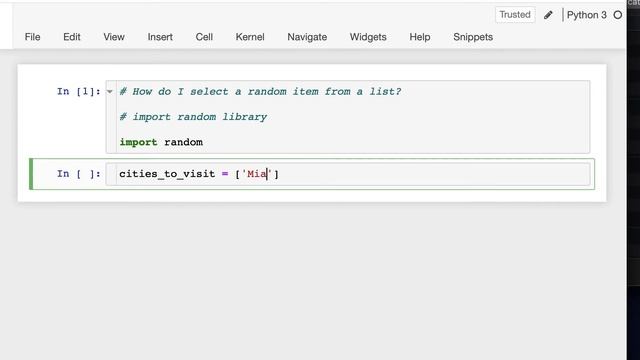
Task: Open the File menu
Action: pos(32,37)
